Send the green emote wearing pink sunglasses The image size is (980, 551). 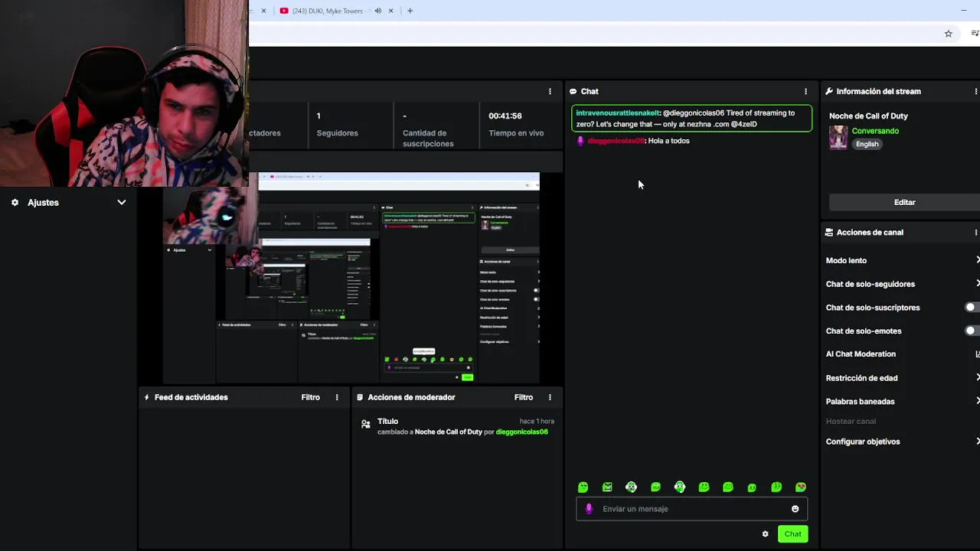(801, 487)
